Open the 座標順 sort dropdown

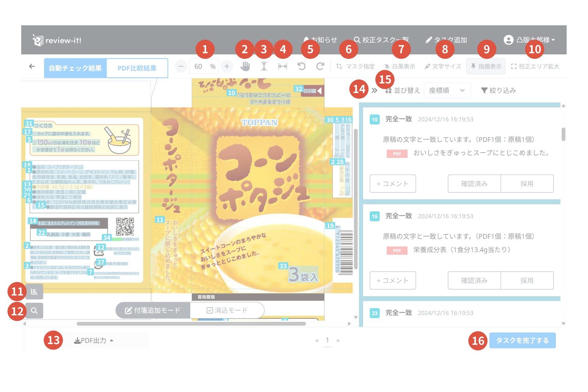[x=447, y=90]
